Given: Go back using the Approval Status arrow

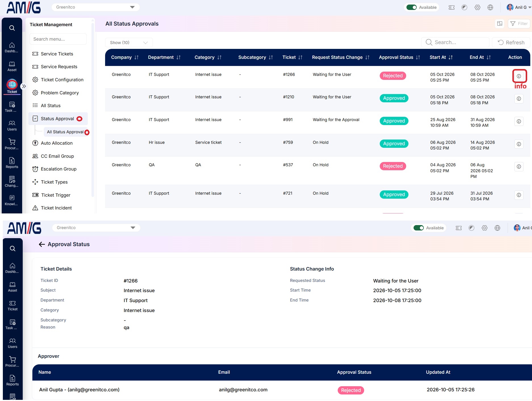Looking at the screenshot, I should coord(42,244).
